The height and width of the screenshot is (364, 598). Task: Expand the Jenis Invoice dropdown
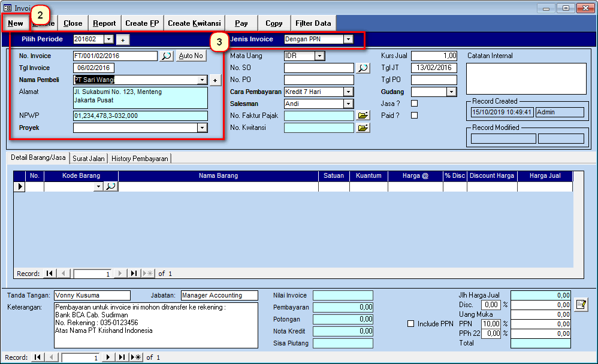(348, 40)
